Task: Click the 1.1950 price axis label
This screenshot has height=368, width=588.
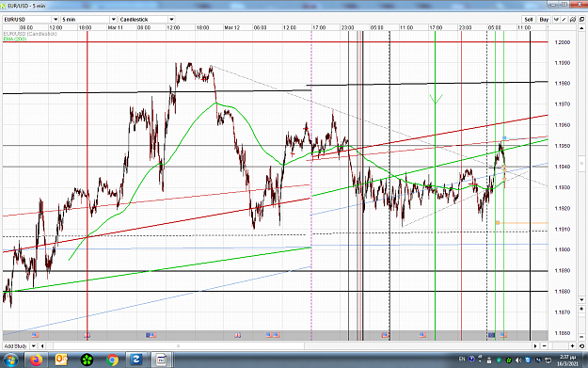Action: click(563, 146)
